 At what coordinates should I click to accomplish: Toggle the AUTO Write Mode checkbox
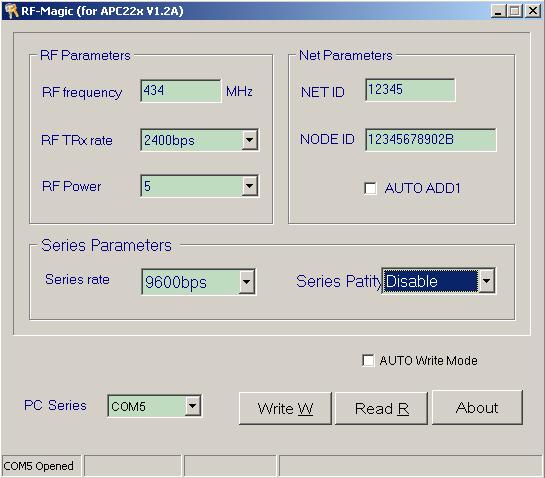(x=368, y=360)
